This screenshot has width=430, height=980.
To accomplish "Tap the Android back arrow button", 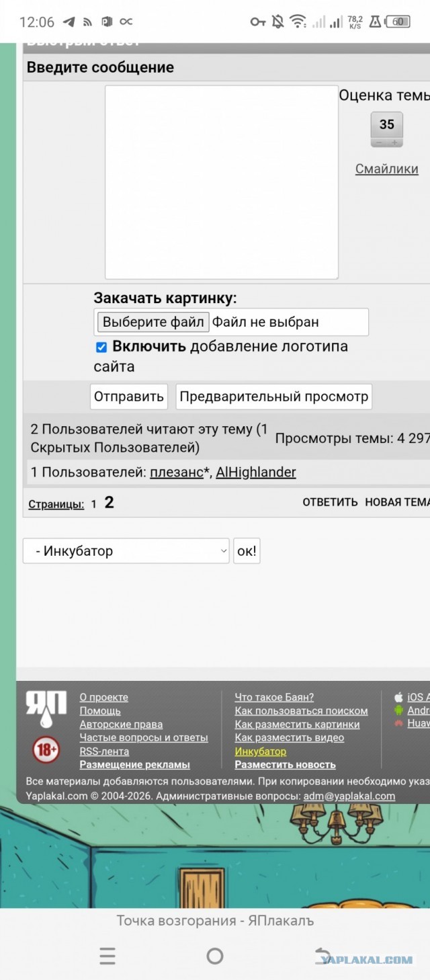I will 323,956.
